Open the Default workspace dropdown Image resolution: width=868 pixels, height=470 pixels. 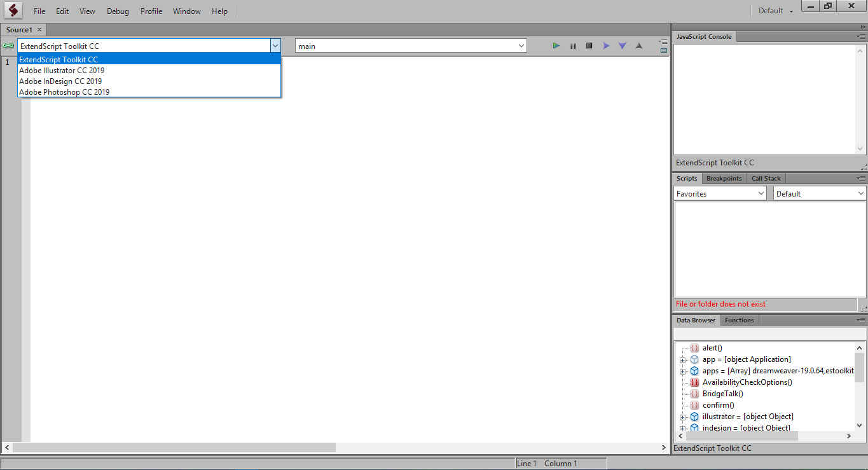[776, 11]
